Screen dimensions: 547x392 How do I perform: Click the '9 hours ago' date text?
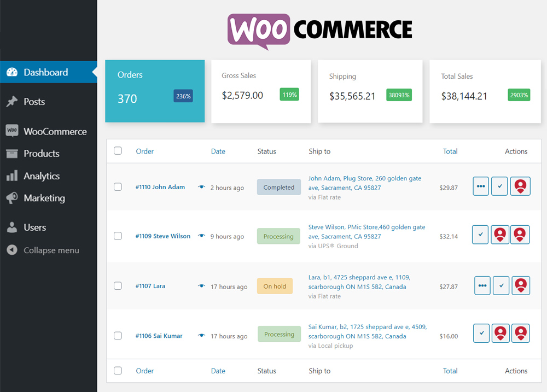point(227,236)
